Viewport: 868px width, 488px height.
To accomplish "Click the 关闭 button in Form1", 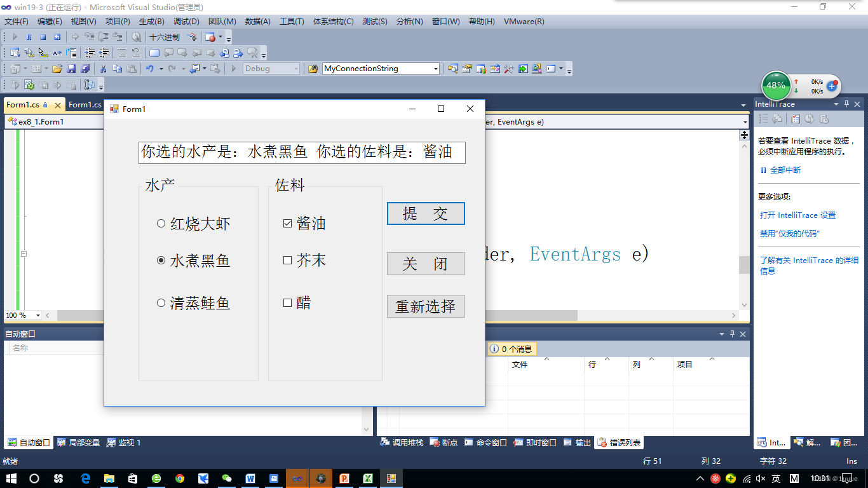I will tap(426, 264).
